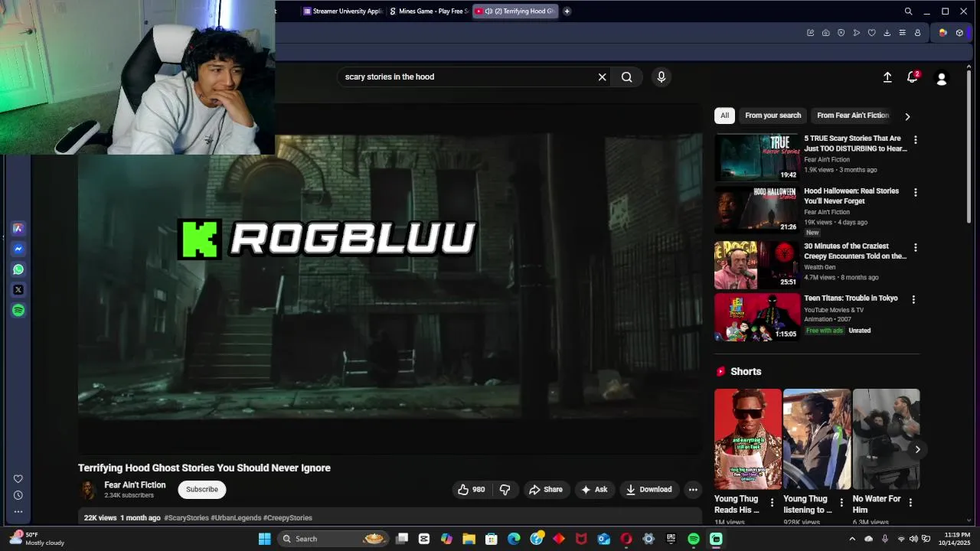Clear the YouTube search box text
The height and width of the screenshot is (551, 980).
coord(602,77)
